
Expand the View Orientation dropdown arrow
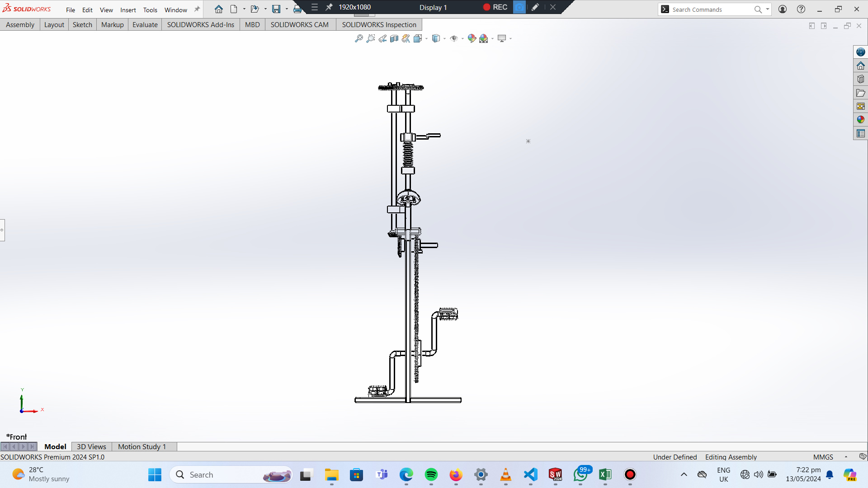426,39
